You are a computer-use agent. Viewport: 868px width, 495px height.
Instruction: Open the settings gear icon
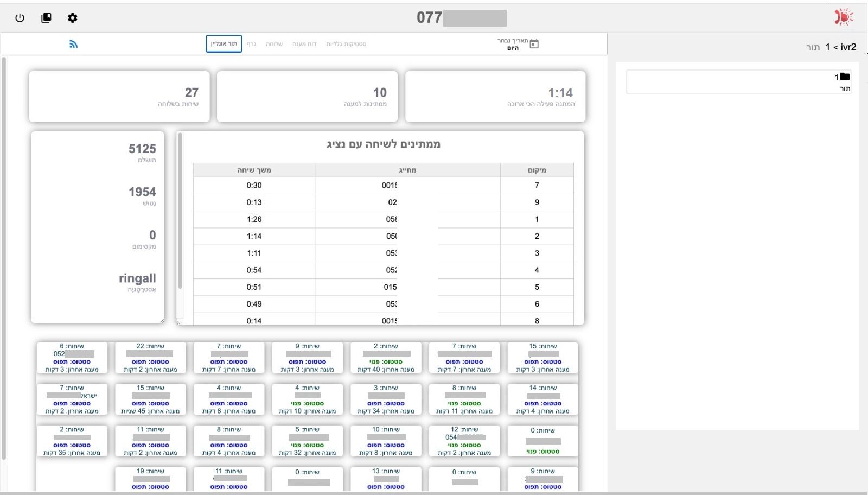(73, 18)
